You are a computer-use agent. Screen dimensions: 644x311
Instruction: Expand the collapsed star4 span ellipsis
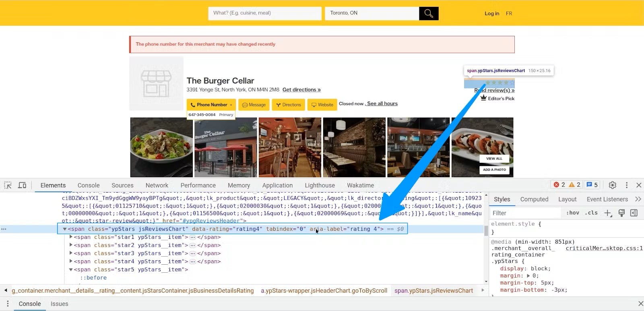pyautogui.click(x=192, y=261)
